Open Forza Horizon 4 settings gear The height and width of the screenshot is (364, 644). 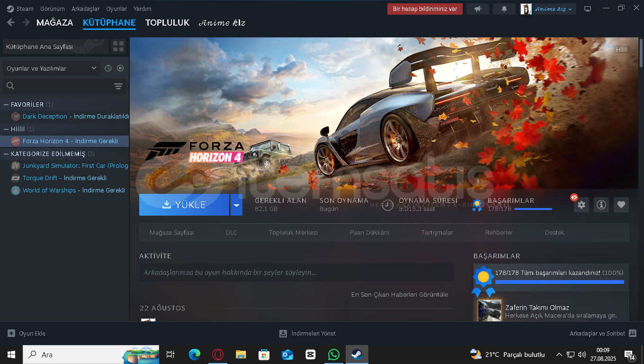pos(581,205)
